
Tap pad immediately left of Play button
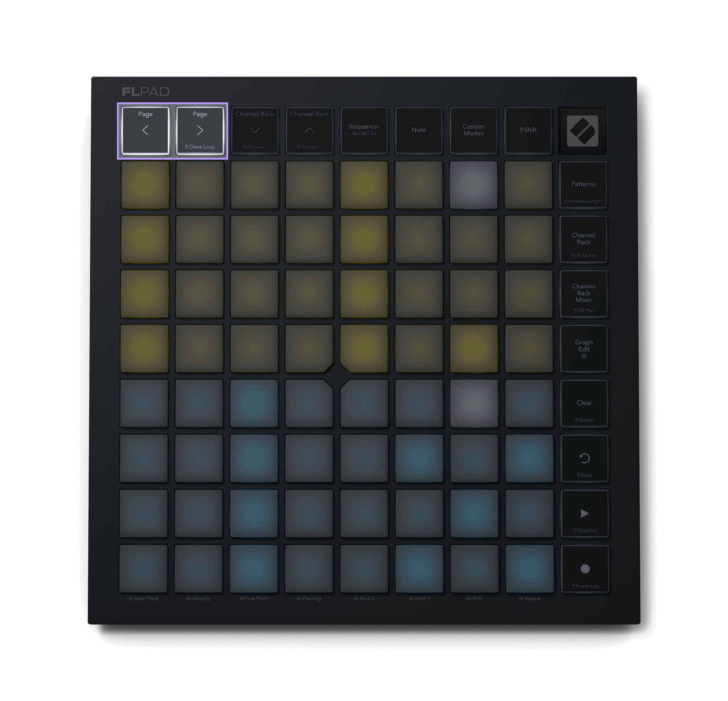[529, 513]
